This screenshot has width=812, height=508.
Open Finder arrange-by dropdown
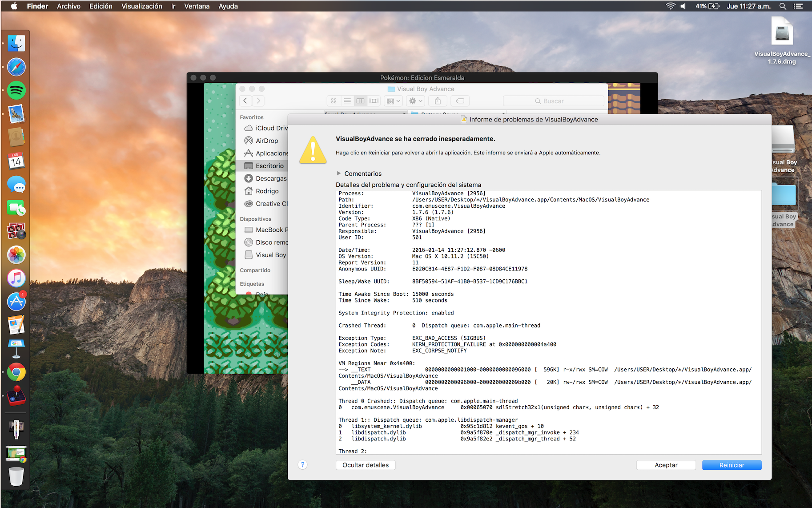pos(393,101)
